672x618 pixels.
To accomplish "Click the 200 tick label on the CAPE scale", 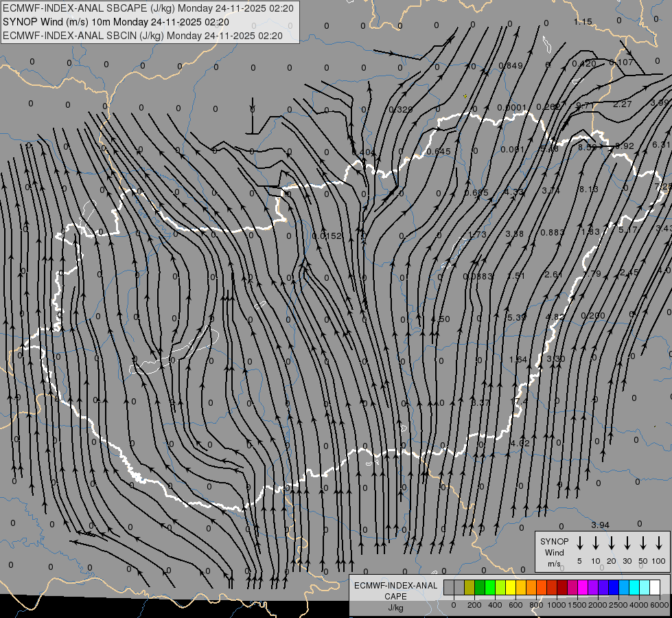I will 474,605.
